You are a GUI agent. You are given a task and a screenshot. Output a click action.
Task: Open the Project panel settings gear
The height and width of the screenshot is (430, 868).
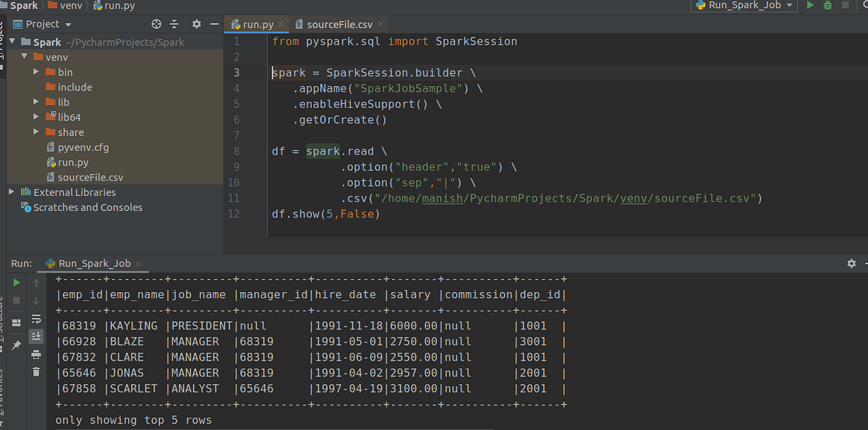(197, 23)
